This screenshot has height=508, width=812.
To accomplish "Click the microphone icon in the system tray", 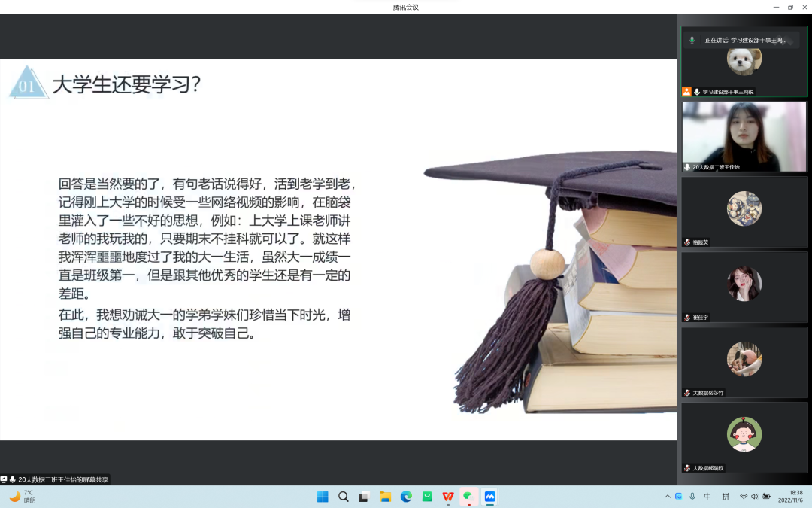I will coord(692,497).
